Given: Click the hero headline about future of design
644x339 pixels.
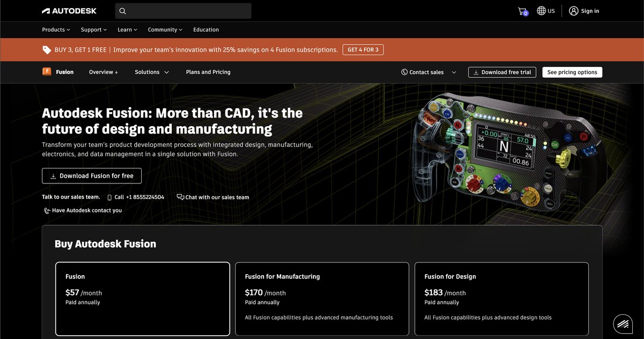Looking at the screenshot, I should tap(172, 121).
